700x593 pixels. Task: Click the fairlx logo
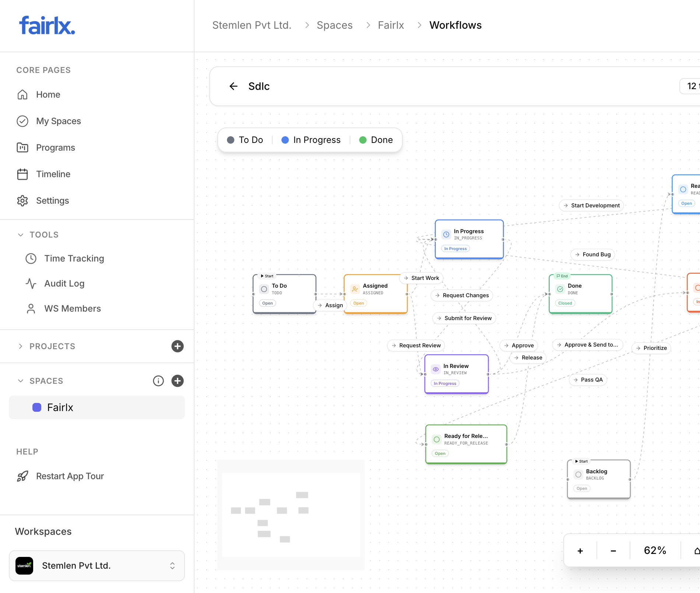point(47,25)
